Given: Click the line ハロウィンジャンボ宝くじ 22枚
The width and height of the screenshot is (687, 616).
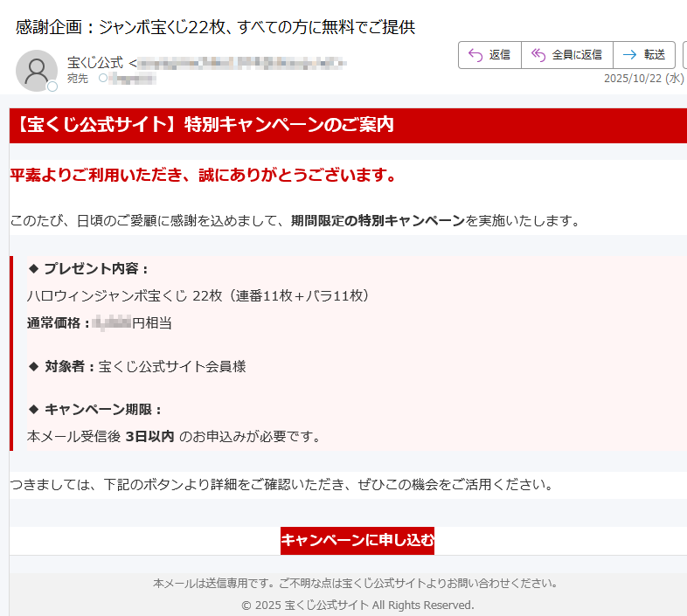Looking at the screenshot, I should click(198, 295).
